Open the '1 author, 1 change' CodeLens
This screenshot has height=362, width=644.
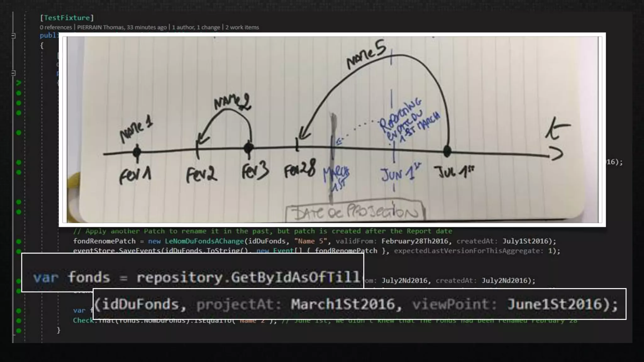196,27
